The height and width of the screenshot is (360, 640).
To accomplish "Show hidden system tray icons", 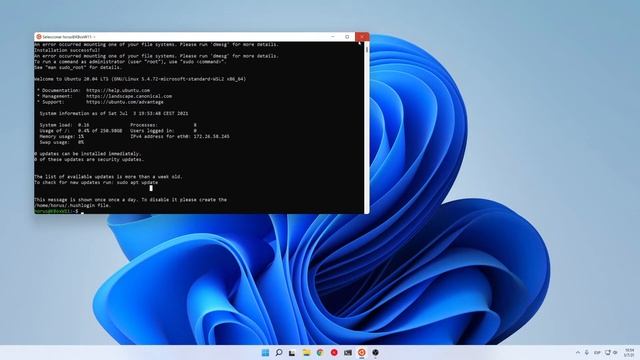I will 578,352.
